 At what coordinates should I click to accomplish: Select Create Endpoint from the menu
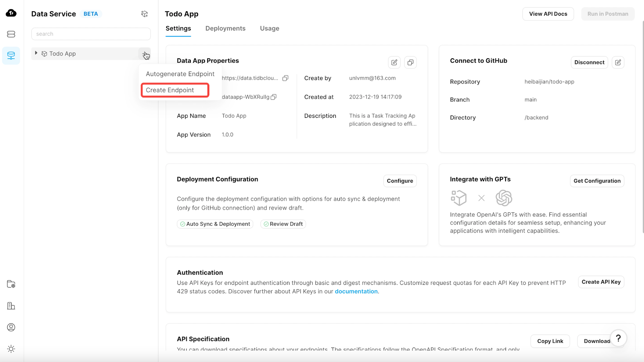click(174, 90)
